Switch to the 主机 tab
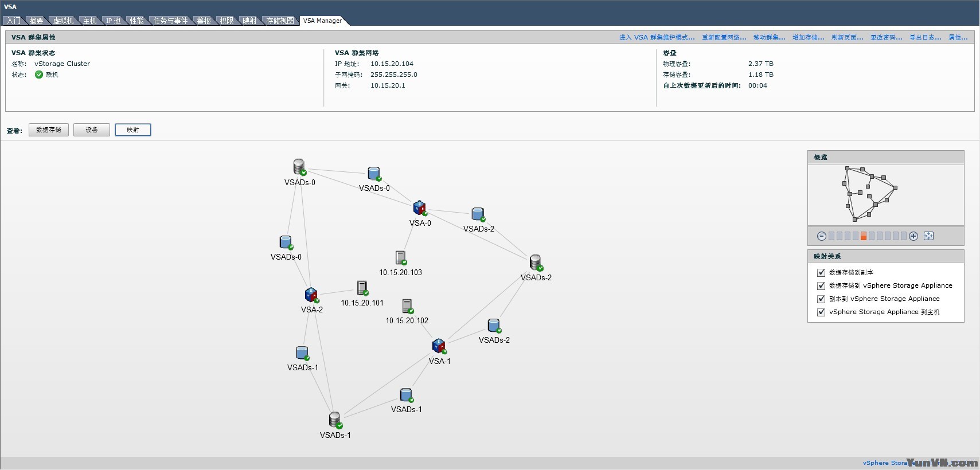This screenshot has height=470, width=980. [x=90, y=21]
